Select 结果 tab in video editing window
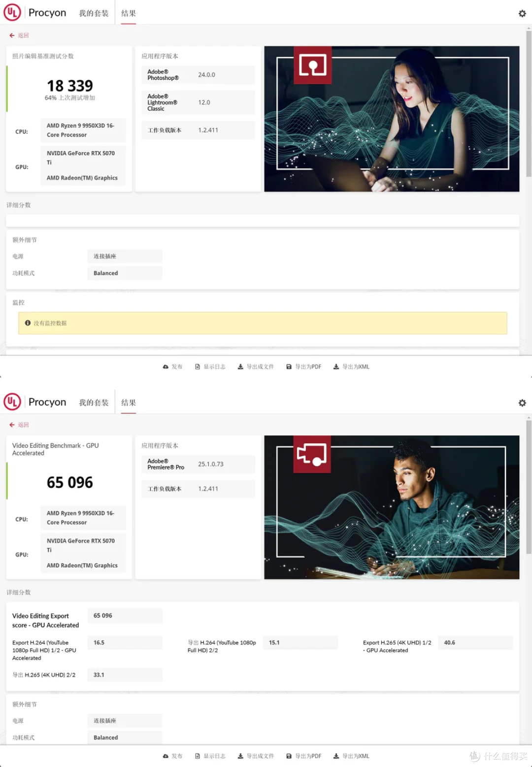This screenshot has width=532, height=767. (129, 402)
